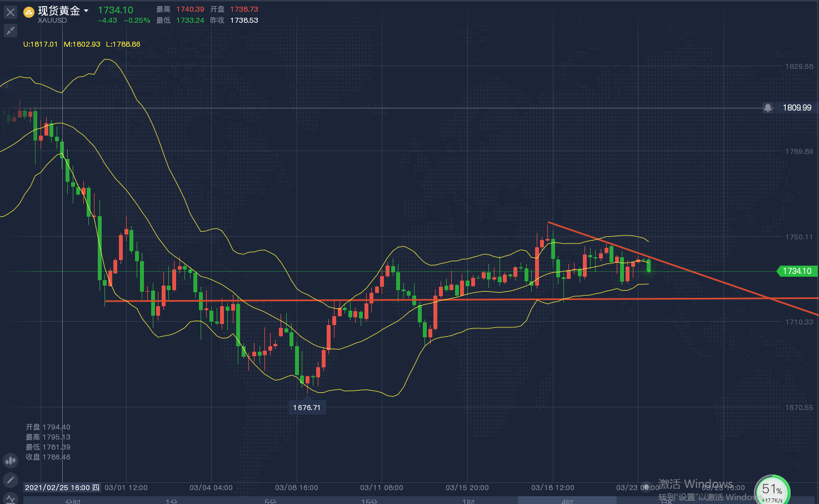
Task: Close the chart with the X icon
Action: pos(11,12)
